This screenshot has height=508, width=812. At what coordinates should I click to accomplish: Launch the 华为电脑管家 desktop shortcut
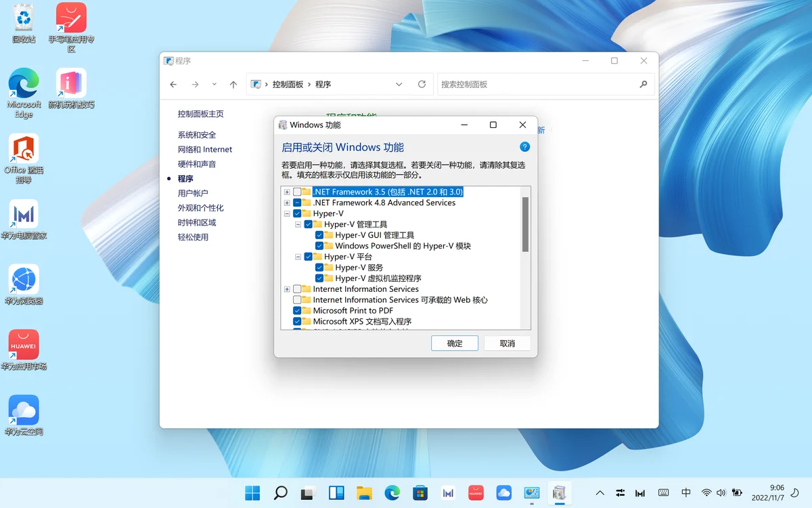[x=24, y=219]
